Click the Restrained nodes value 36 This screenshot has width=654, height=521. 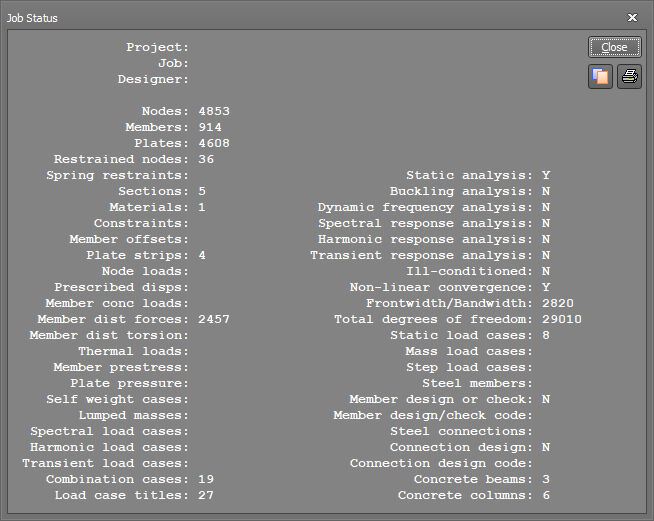point(206,159)
